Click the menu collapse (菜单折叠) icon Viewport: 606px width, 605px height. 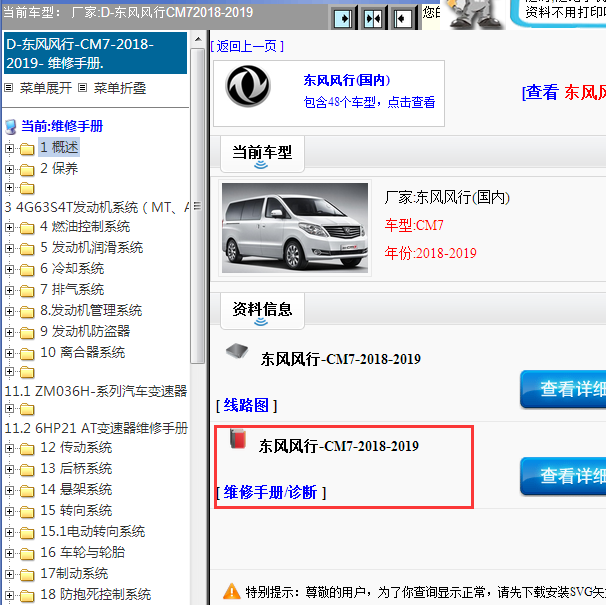click(x=82, y=88)
